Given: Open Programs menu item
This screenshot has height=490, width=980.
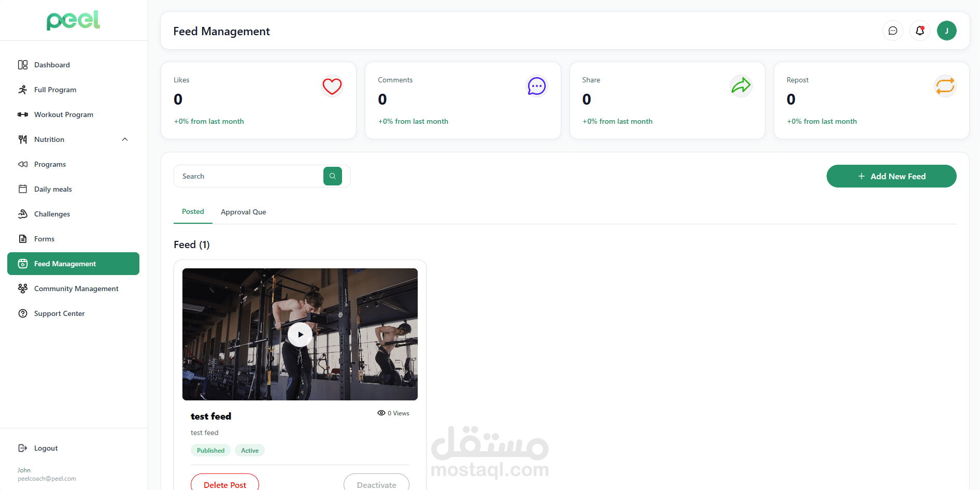Looking at the screenshot, I should pos(74,164).
